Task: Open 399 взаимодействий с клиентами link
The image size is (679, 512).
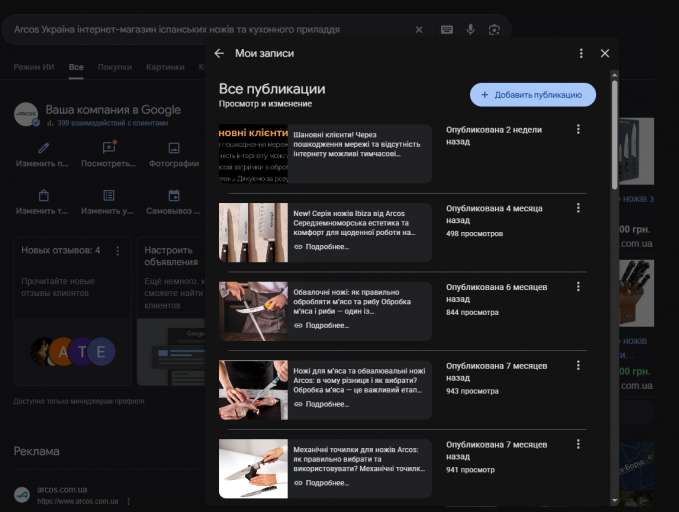Action: (x=113, y=123)
